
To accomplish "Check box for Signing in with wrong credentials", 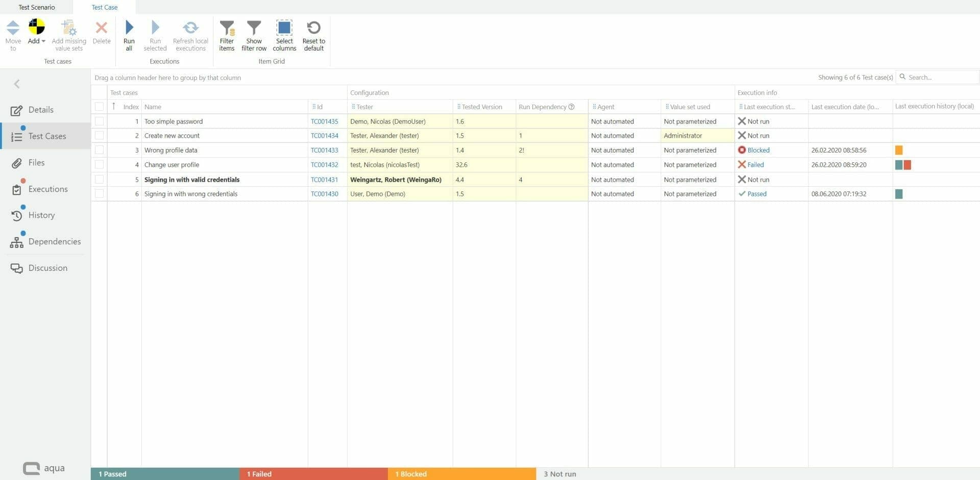I will coord(99,194).
